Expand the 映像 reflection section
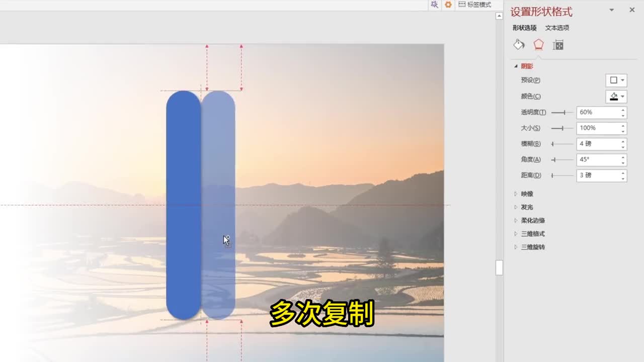The height and width of the screenshot is (362, 644). pyautogui.click(x=527, y=194)
